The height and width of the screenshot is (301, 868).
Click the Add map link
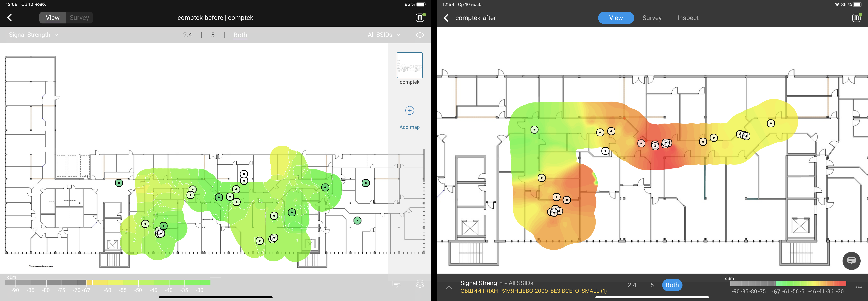pos(409,127)
